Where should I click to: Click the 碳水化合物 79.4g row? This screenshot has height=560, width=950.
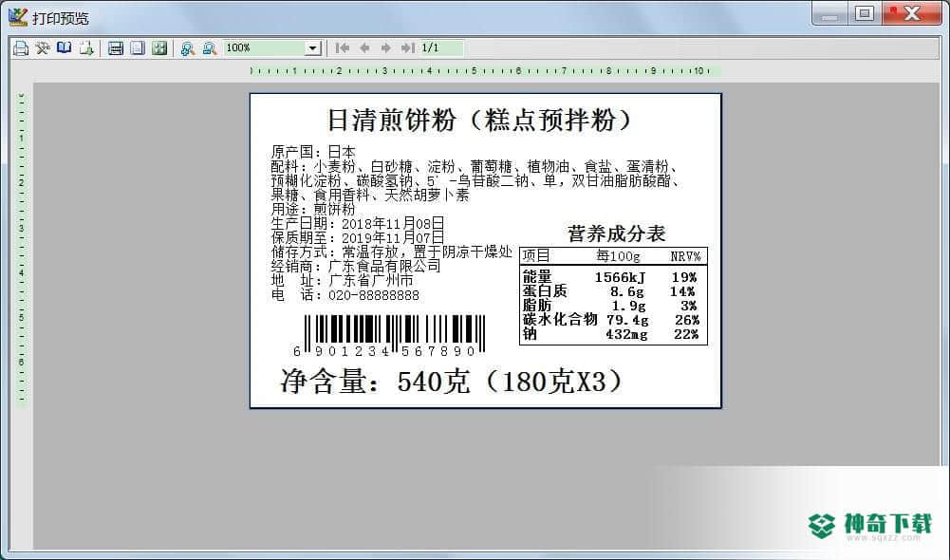pyautogui.click(x=611, y=320)
